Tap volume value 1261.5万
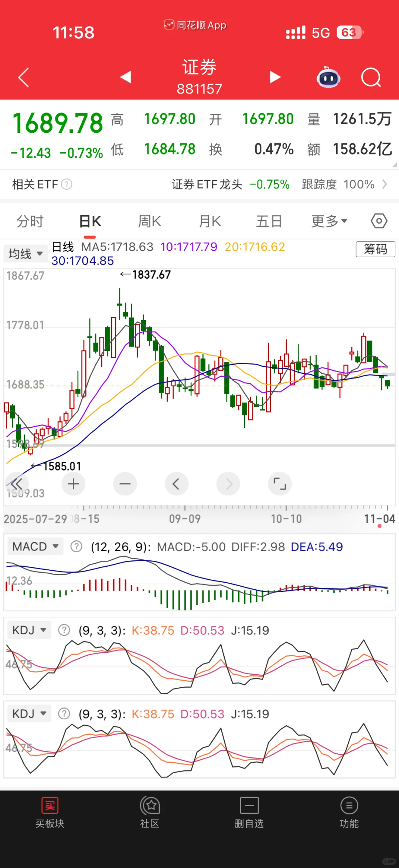This screenshot has height=868, width=399. click(362, 119)
